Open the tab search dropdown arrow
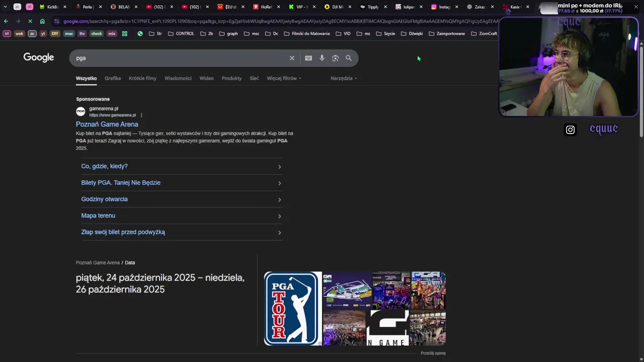Screen dimensions: 644x362 coord(5,7)
